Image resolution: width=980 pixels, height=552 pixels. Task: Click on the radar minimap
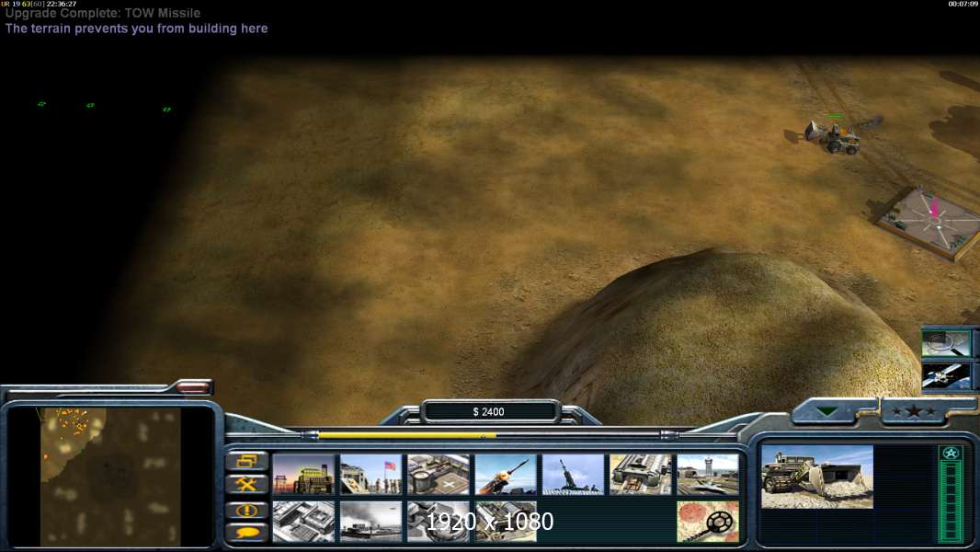(110, 477)
